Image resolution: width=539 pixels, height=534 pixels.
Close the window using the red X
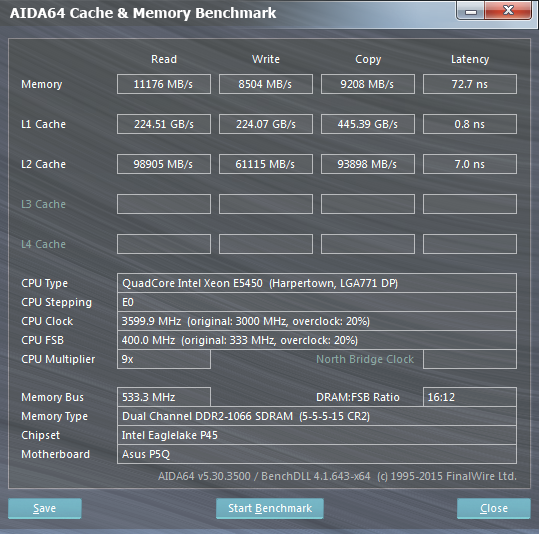(508, 11)
